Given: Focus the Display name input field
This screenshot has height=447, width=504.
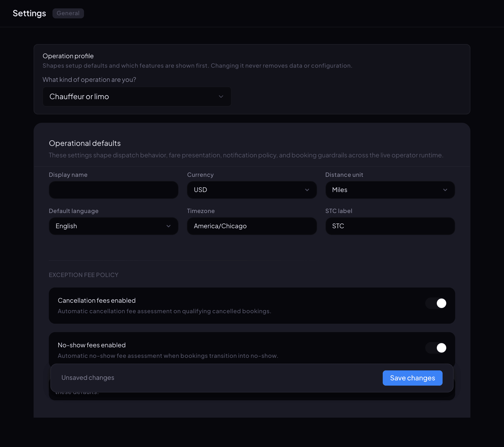Looking at the screenshot, I should (113, 190).
